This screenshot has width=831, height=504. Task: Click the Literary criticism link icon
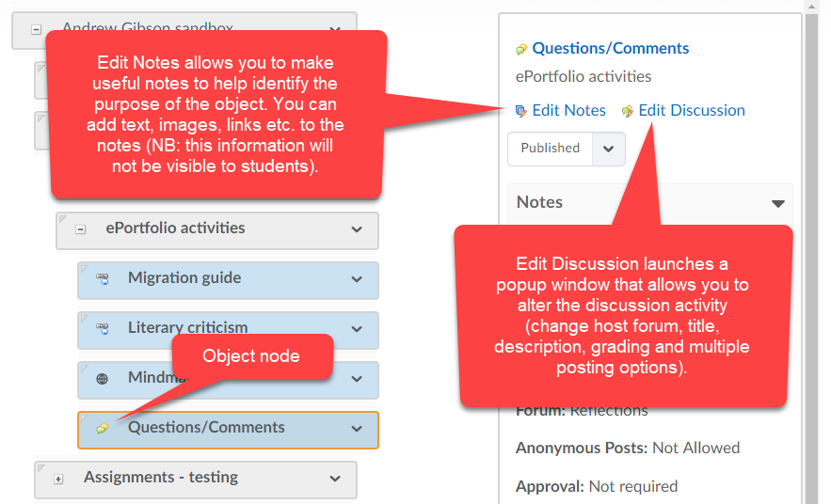coord(103,329)
